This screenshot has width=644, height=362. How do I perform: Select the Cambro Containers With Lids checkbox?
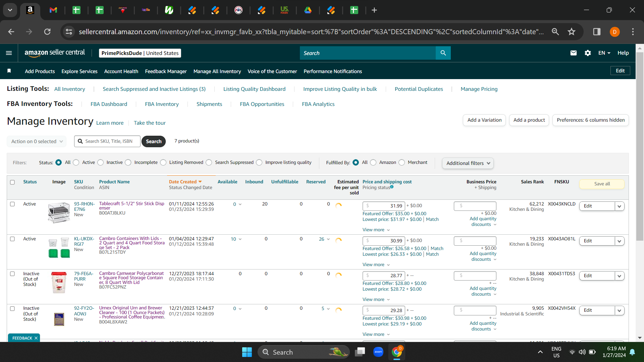[x=12, y=239]
